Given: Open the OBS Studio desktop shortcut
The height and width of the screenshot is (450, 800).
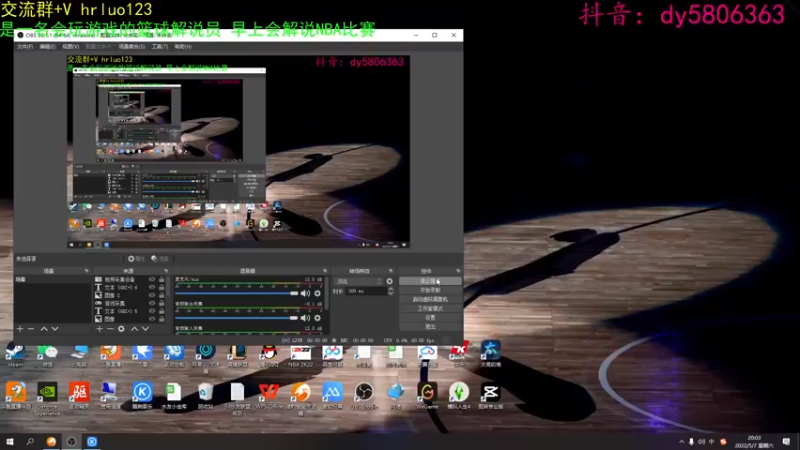Looking at the screenshot, I should coord(364,396).
